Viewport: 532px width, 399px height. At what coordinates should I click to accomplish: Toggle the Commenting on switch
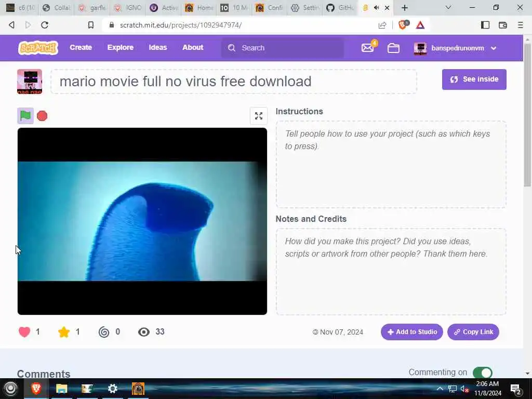pos(483,373)
